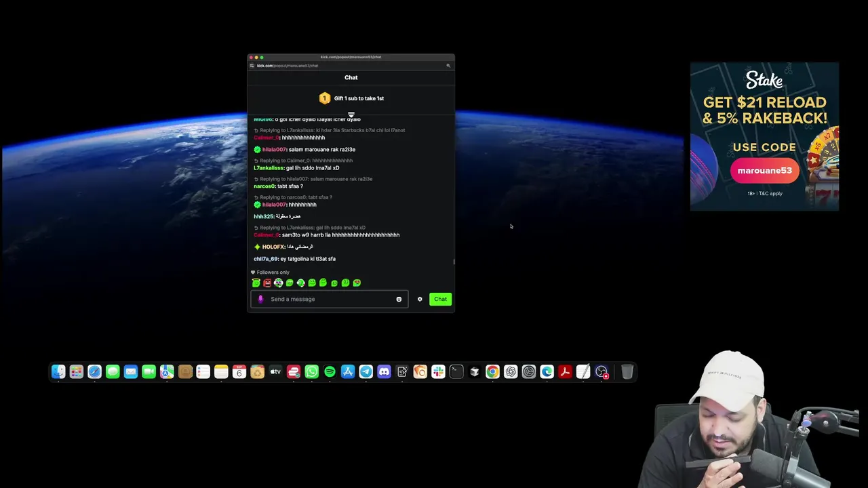The width and height of the screenshot is (868, 488).
Task: Open chat settings gear icon
Action: (x=420, y=299)
